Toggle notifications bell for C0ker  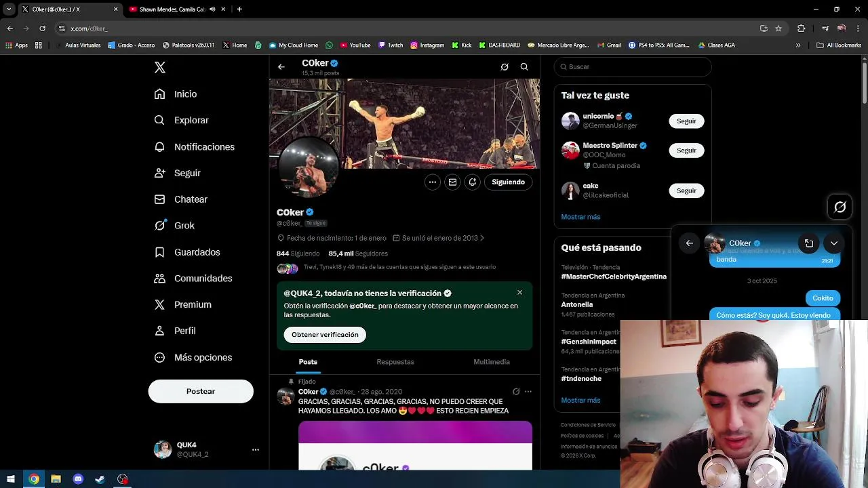point(473,182)
